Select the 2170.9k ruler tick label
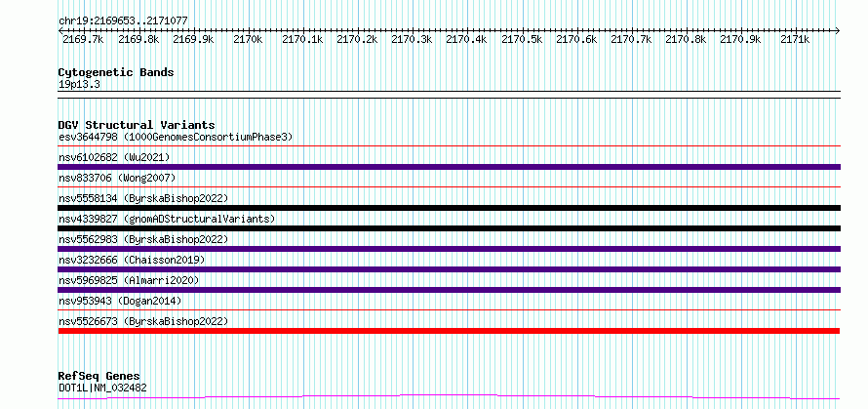868x409 pixels. tap(740, 39)
